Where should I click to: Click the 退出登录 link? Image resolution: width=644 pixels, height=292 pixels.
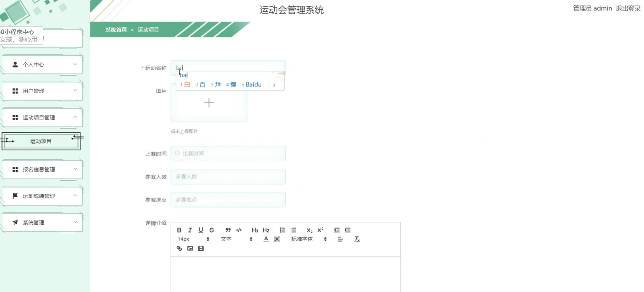coord(628,8)
